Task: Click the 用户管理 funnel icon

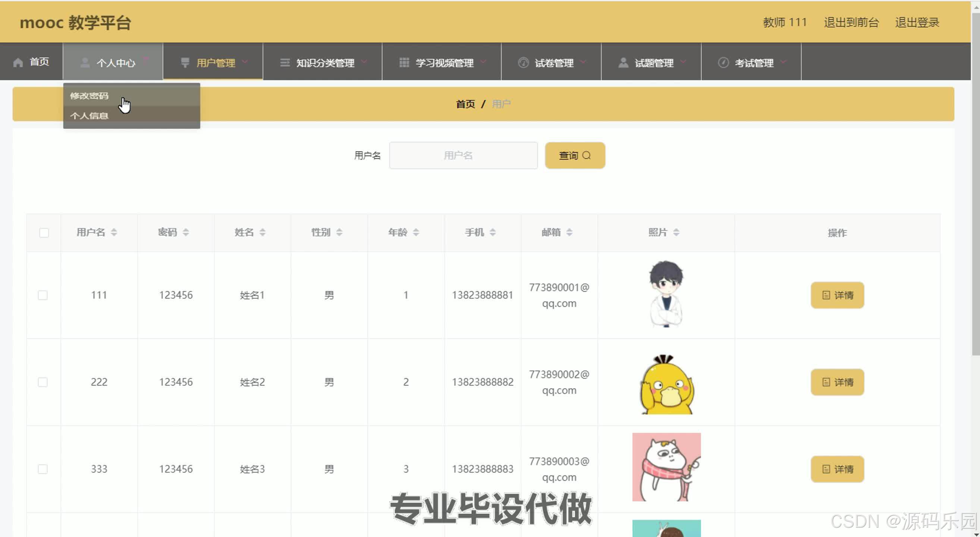Action: point(185,62)
